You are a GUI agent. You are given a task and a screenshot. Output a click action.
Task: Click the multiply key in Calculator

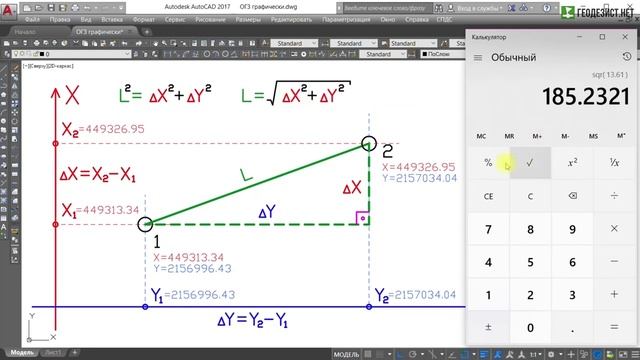tap(614, 229)
